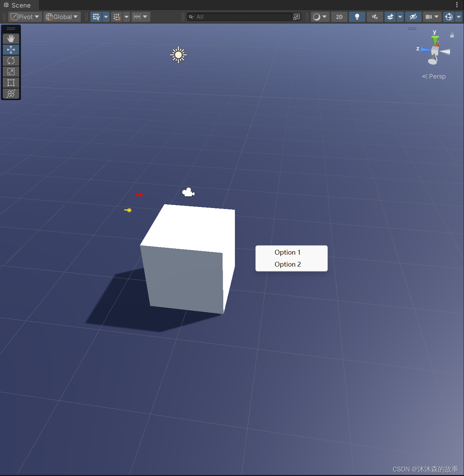Choose Option 1 in the context menu

[288, 252]
